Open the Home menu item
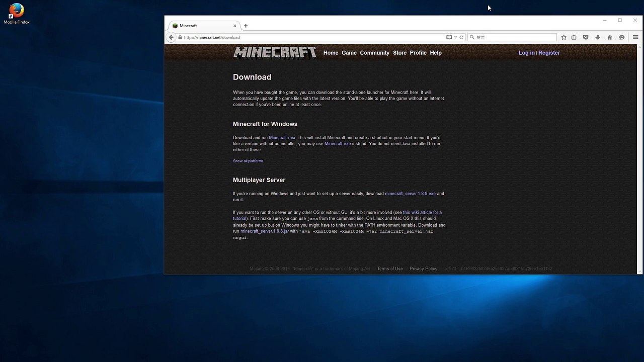Viewport: 644px width, 362px height. (331, 53)
